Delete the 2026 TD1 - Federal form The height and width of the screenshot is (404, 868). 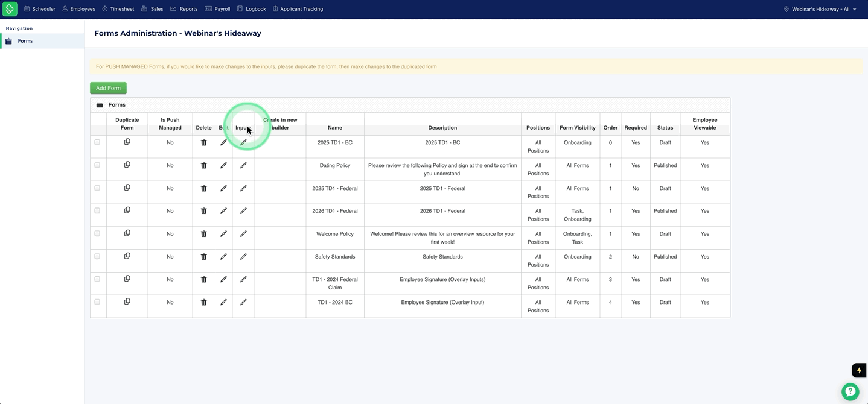coord(203,211)
